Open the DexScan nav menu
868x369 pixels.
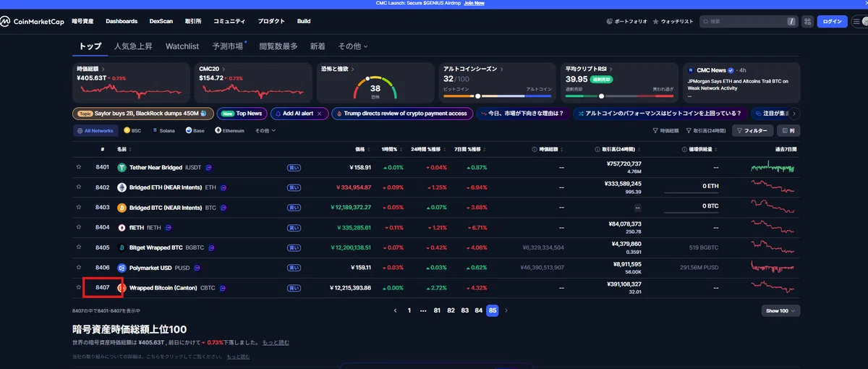161,22
